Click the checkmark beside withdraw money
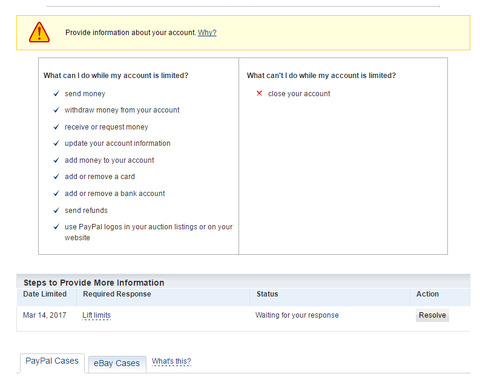This screenshot has height=377, width=480. point(56,110)
